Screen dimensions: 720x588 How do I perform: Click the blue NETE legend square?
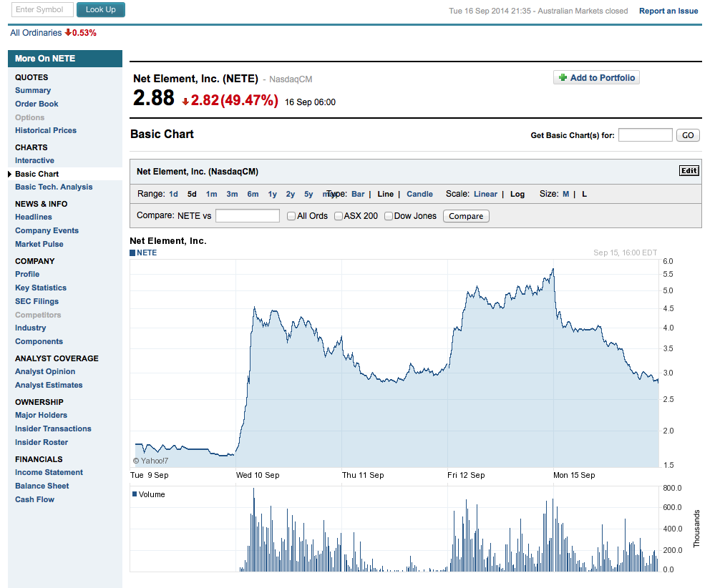(x=132, y=253)
